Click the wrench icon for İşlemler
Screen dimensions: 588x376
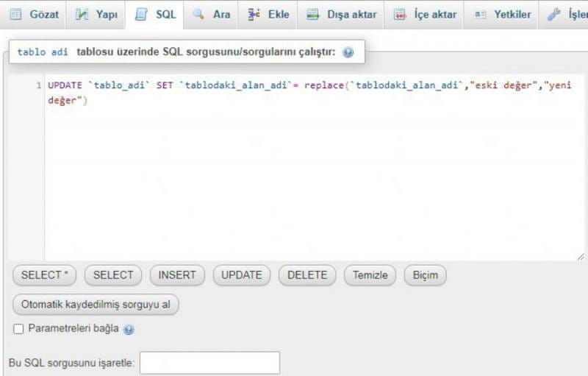553,14
